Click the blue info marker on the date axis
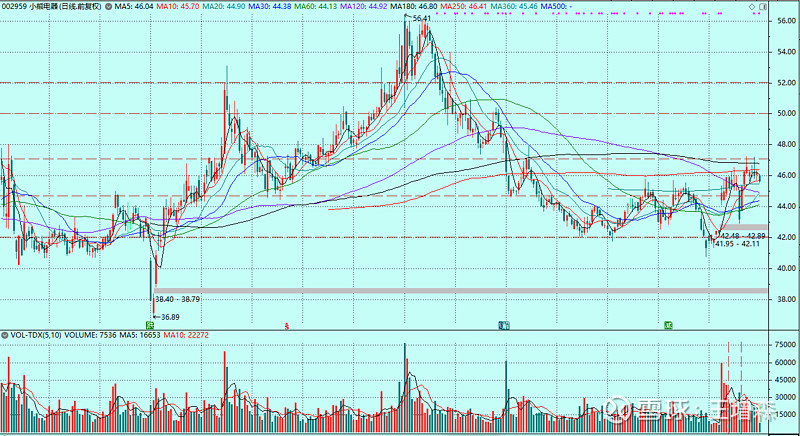The height and width of the screenshot is (436, 800). (x=504, y=325)
